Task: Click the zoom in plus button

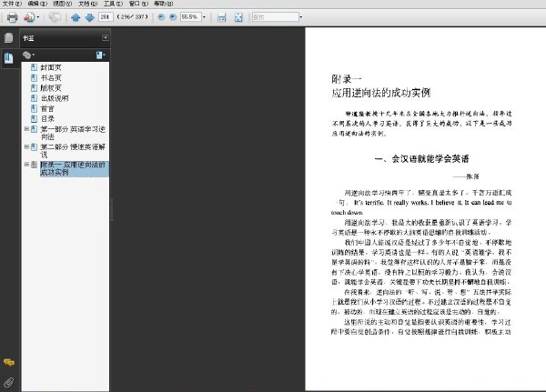Action: click(173, 16)
